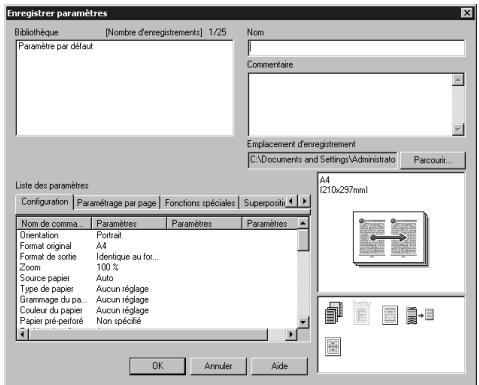
Task: Select the Type de papier row
Action: coord(157,289)
